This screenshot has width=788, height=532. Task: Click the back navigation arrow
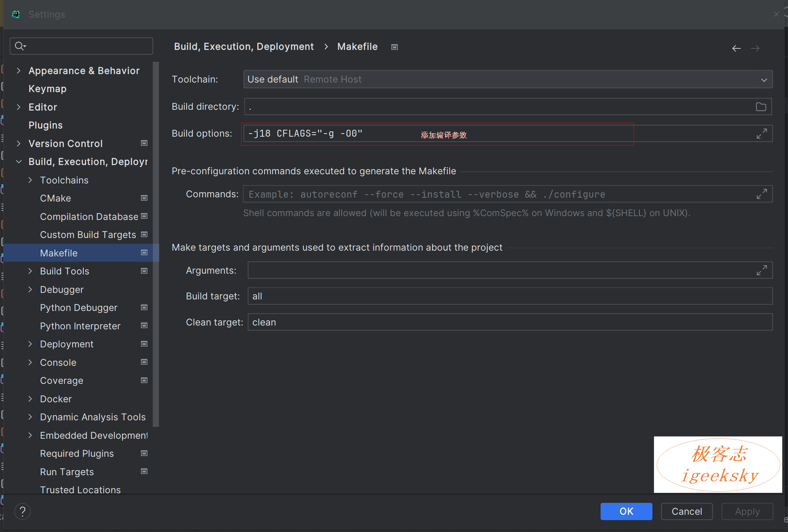pyautogui.click(x=736, y=48)
